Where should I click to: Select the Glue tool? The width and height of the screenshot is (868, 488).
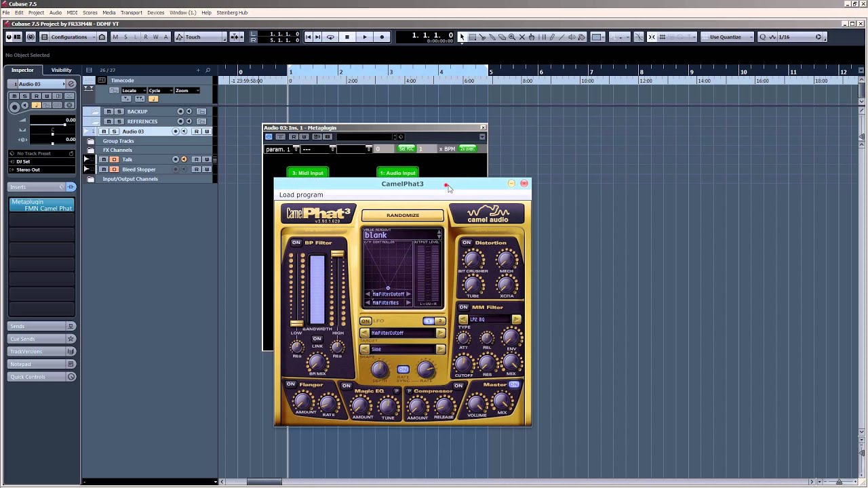coord(493,37)
